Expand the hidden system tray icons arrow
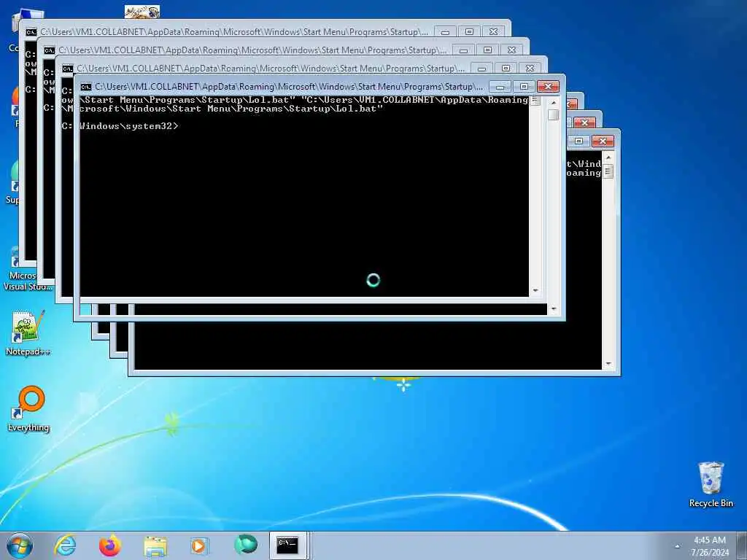Viewport: 747px width, 560px height. pos(677,546)
